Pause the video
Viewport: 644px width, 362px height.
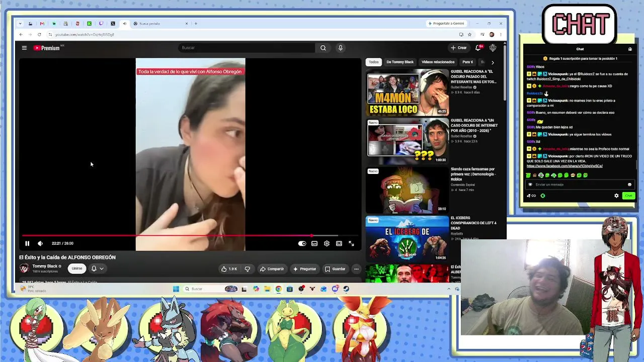[x=27, y=243]
